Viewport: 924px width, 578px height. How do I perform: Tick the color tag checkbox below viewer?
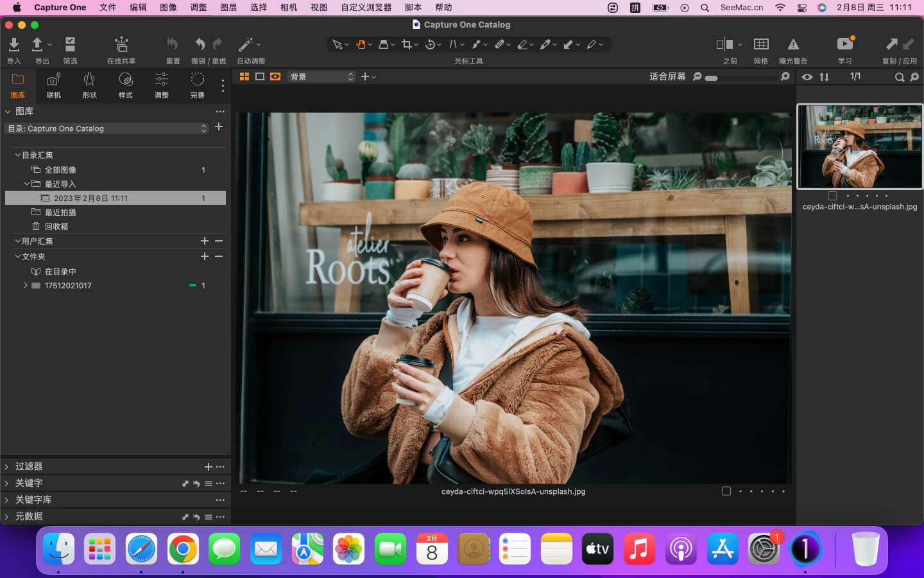(x=726, y=491)
